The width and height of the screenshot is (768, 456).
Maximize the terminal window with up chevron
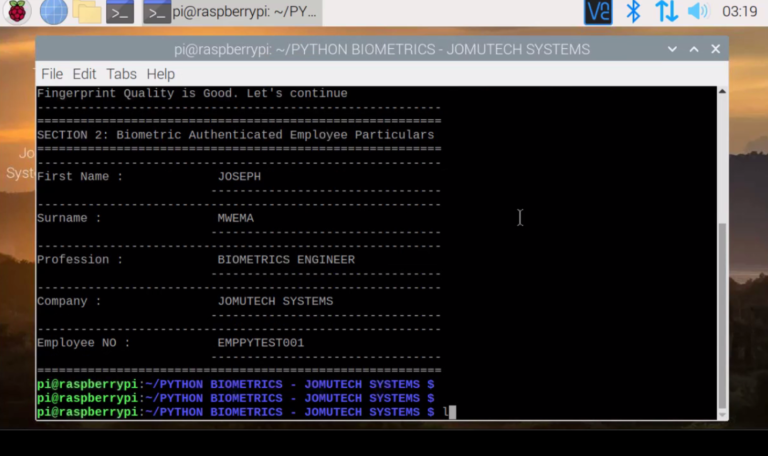click(x=694, y=49)
